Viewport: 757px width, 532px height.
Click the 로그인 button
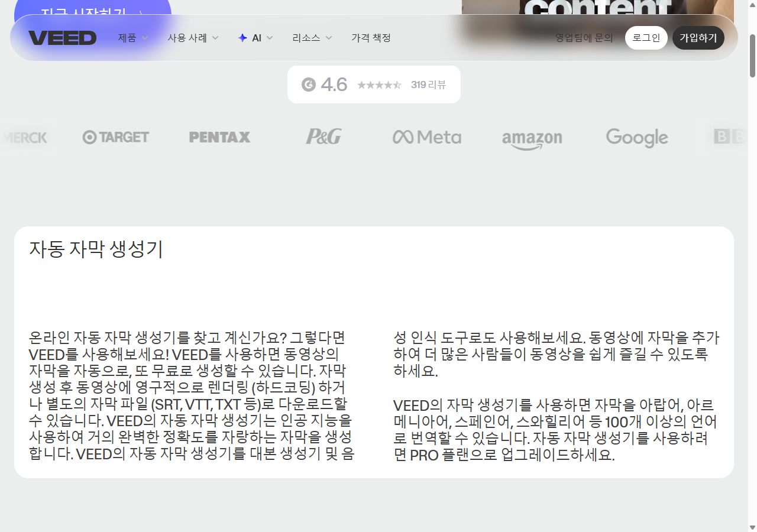click(x=646, y=37)
